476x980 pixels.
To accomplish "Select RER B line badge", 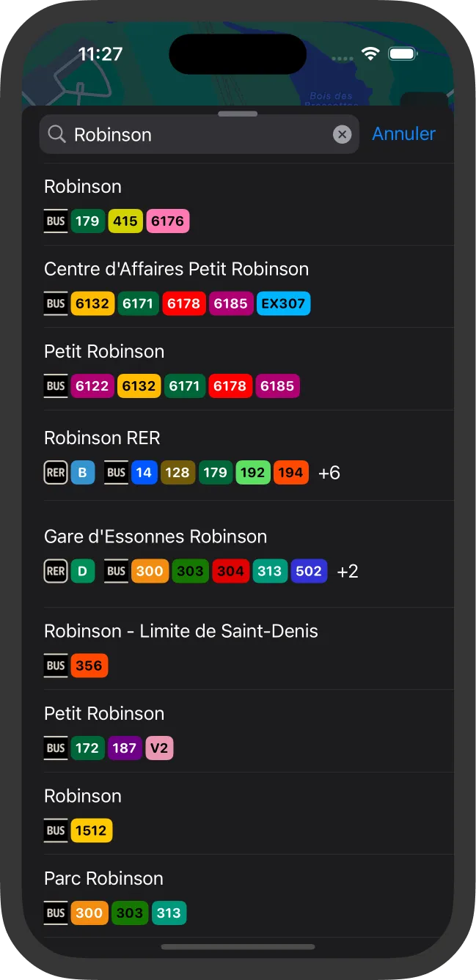I will 83,473.
